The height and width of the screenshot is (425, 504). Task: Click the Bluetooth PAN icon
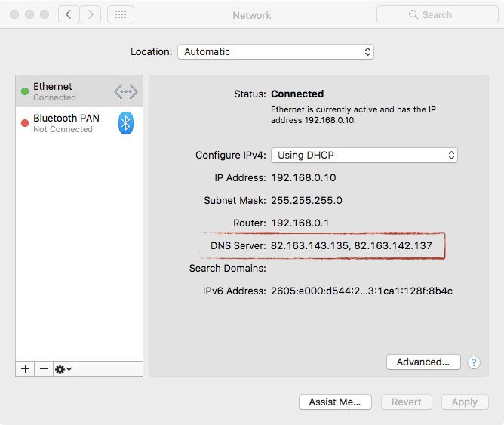click(126, 122)
